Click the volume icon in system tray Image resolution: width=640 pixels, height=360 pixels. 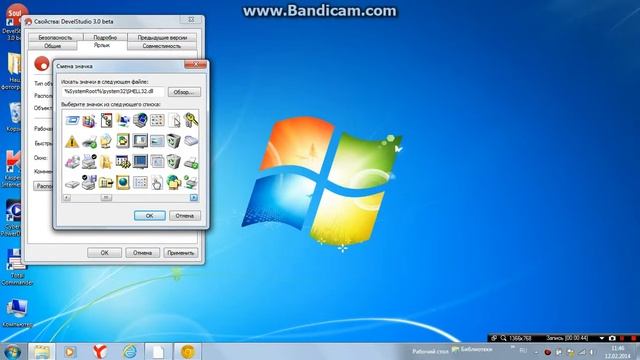click(592, 352)
